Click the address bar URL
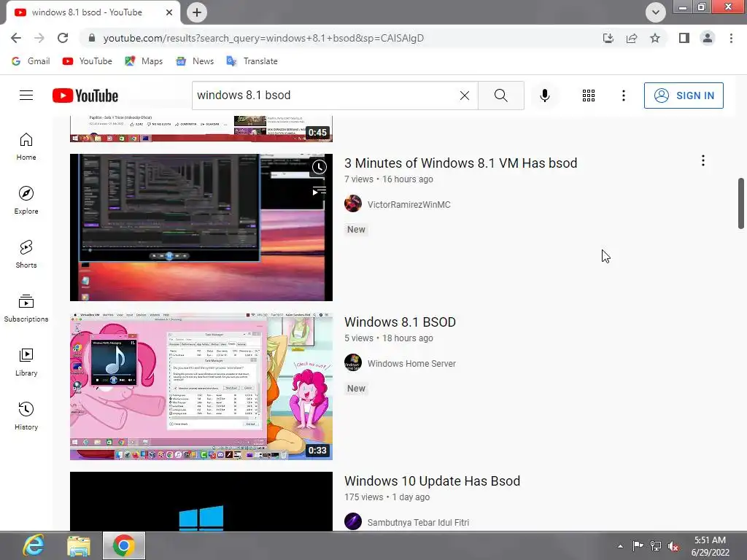 [x=263, y=38]
